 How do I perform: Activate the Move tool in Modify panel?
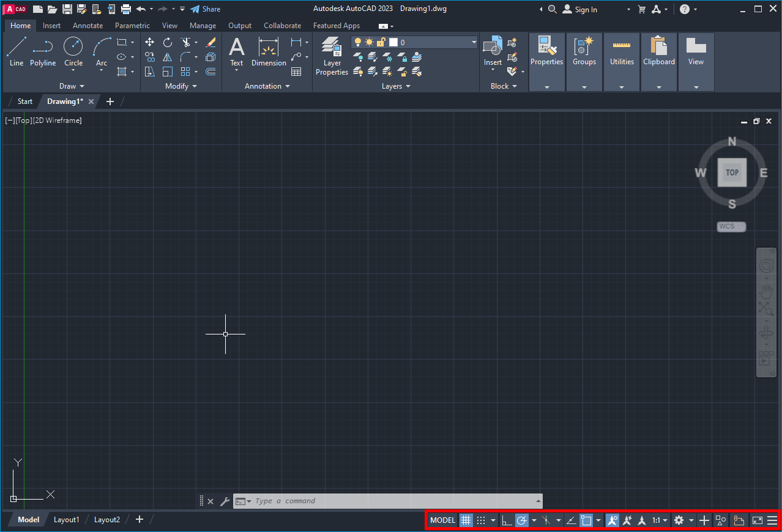coord(150,42)
